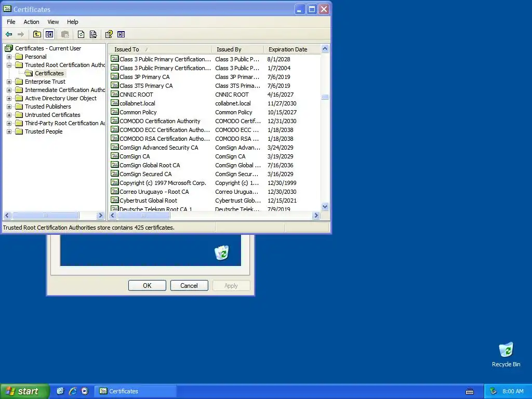Expand the Intermediate Certification Authorities node
Image resolution: width=532 pixels, height=399 pixels.
[9, 90]
